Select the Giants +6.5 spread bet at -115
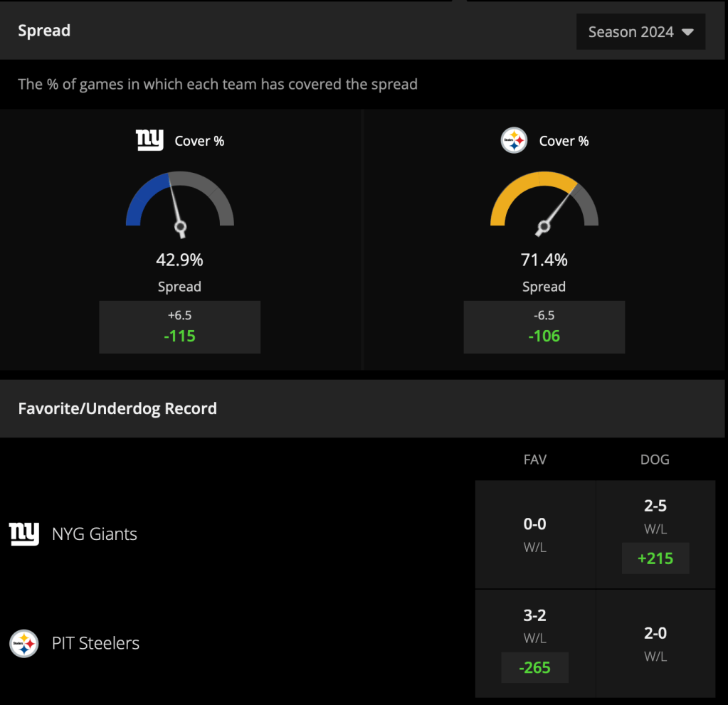This screenshot has height=705, width=728. [x=179, y=327]
